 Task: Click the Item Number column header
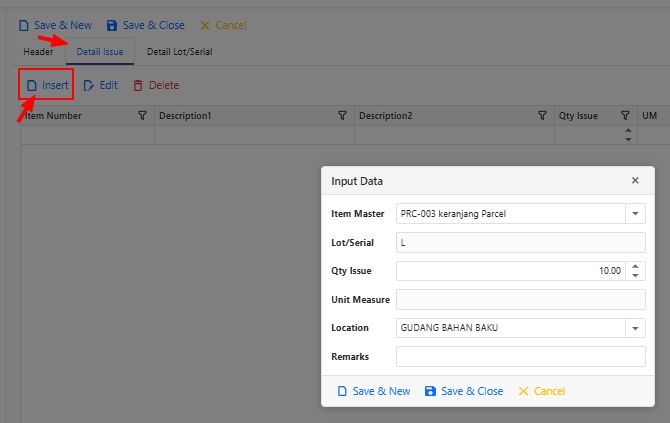pyautogui.click(x=87, y=115)
